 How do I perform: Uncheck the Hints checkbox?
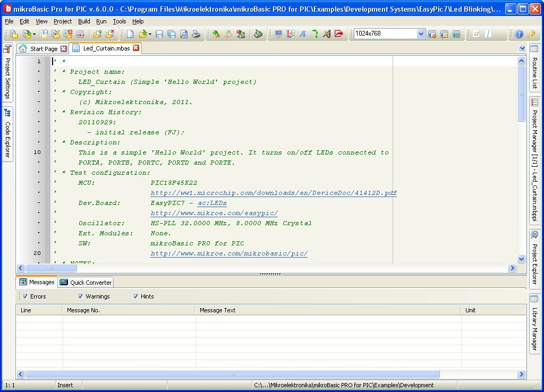(135, 296)
